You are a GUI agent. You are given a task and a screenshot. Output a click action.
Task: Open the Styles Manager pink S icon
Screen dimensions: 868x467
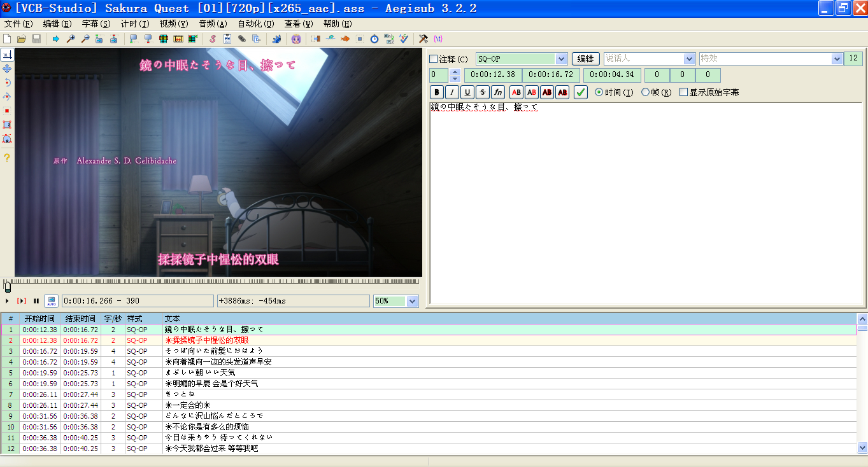click(x=213, y=39)
